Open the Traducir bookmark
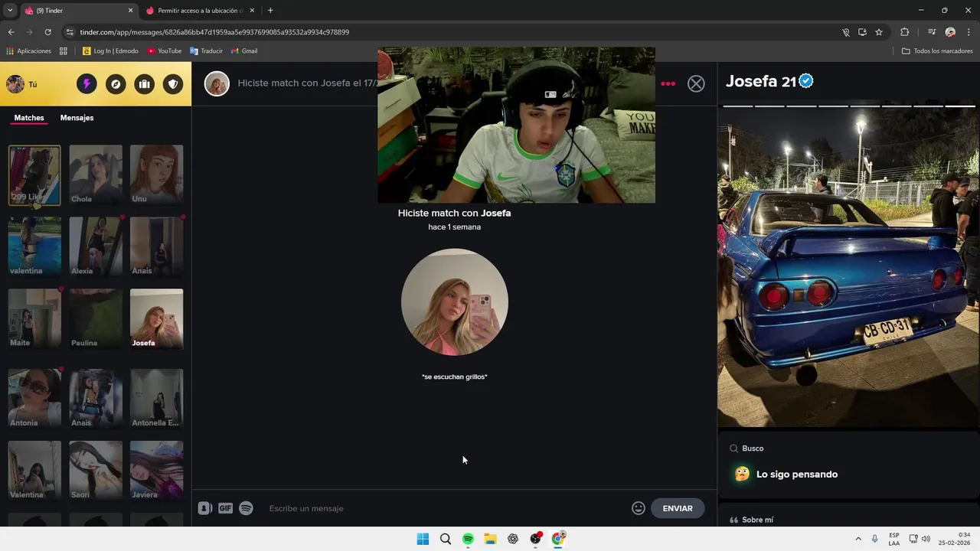This screenshot has width=980, height=551. (x=206, y=51)
